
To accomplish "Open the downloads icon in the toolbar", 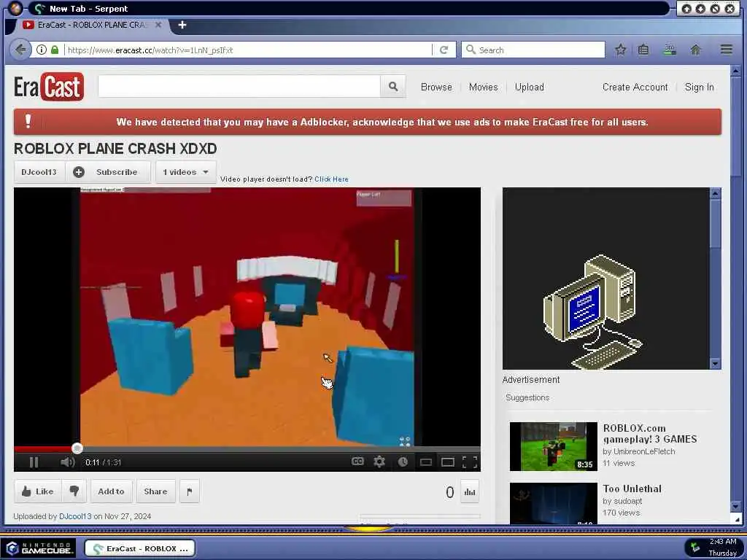I will tap(670, 50).
